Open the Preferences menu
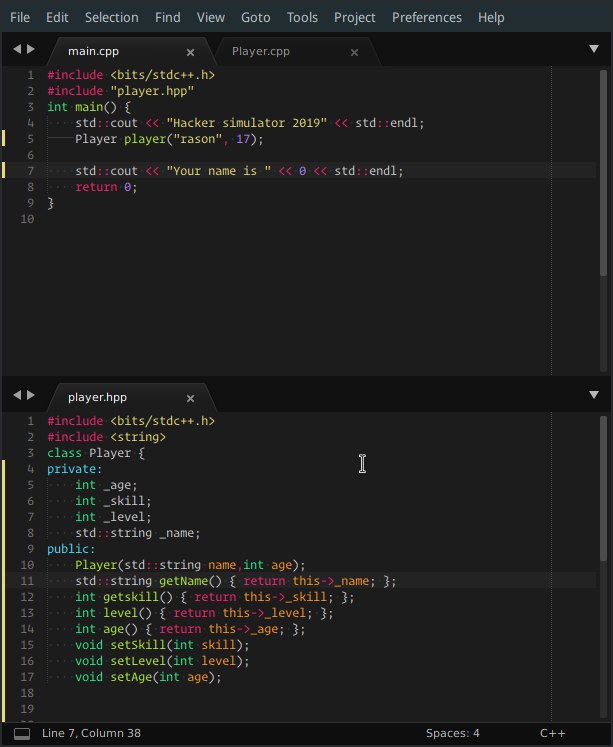This screenshot has width=613, height=747. (x=427, y=18)
